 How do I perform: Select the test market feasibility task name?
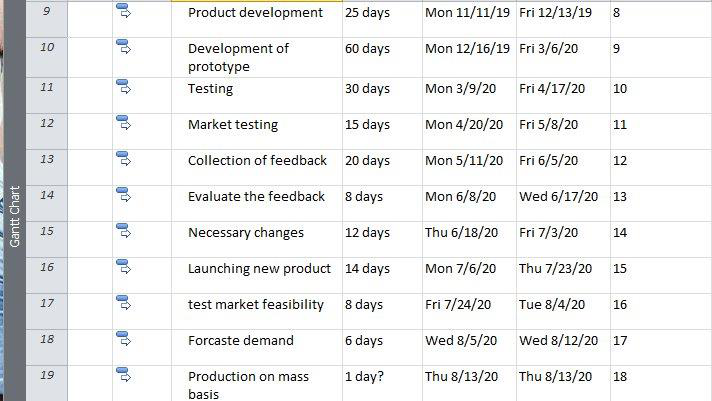(x=256, y=304)
